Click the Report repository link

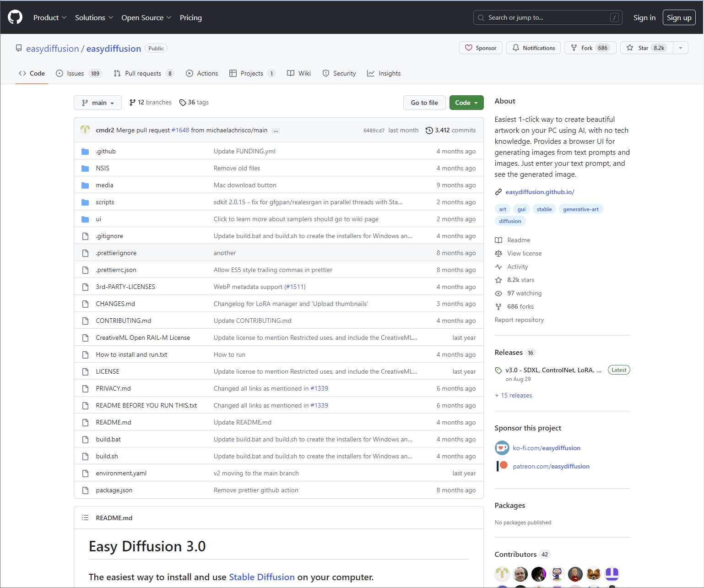coord(519,320)
